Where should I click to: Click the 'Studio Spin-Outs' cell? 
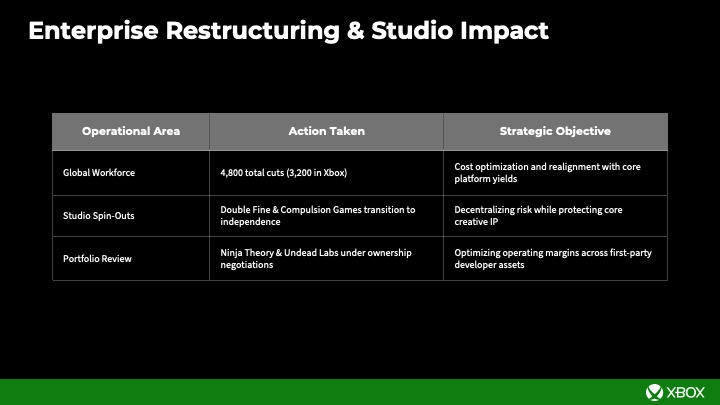point(131,216)
